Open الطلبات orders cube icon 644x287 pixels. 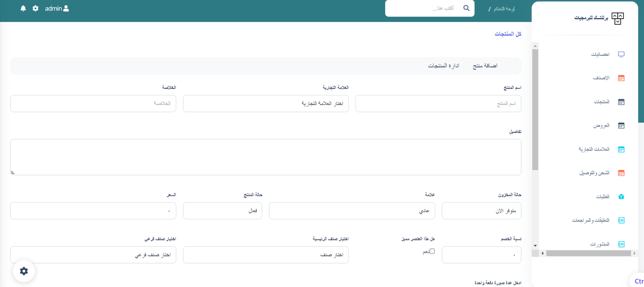click(x=621, y=197)
